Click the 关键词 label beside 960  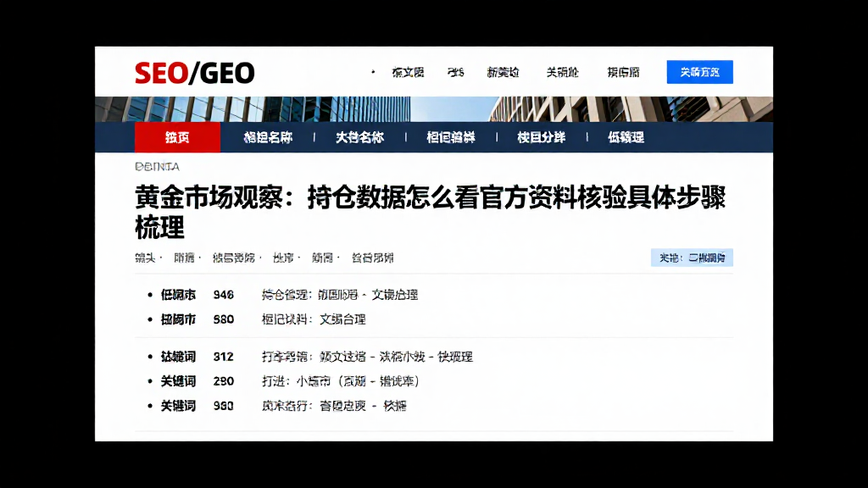[x=178, y=406]
